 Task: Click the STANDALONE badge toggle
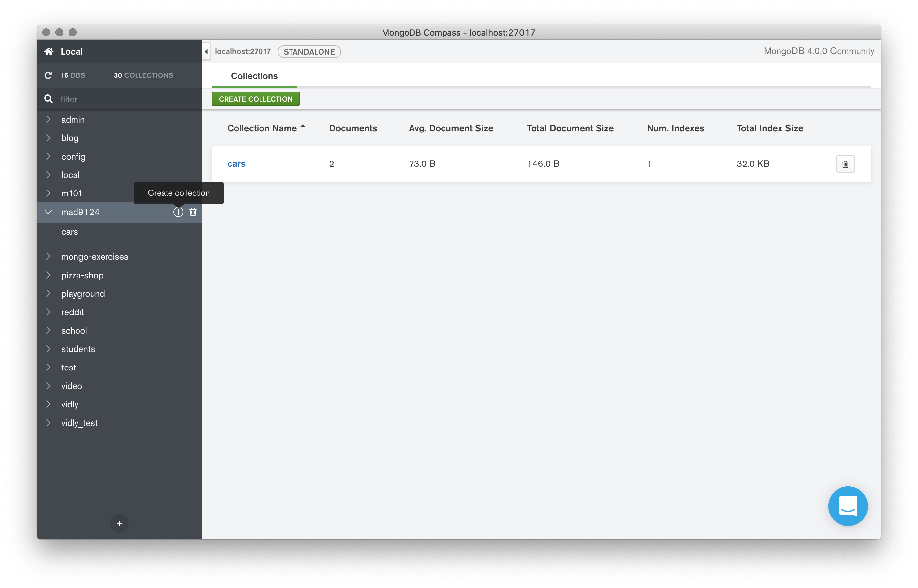309,51
